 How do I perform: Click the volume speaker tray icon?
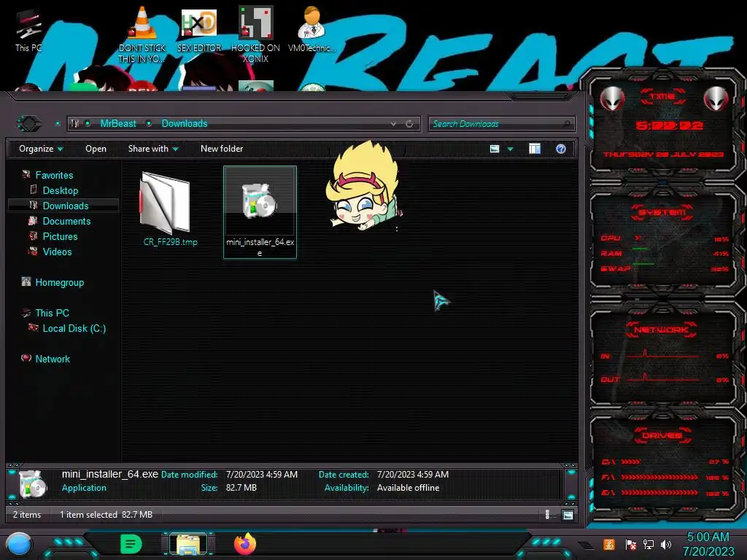coord(666,544)
